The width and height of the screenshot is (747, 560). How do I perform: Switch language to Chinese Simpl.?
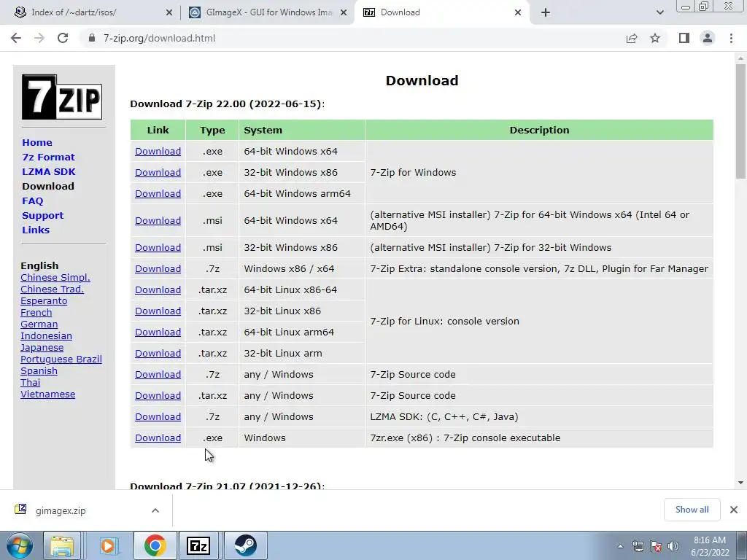point(55,278)
